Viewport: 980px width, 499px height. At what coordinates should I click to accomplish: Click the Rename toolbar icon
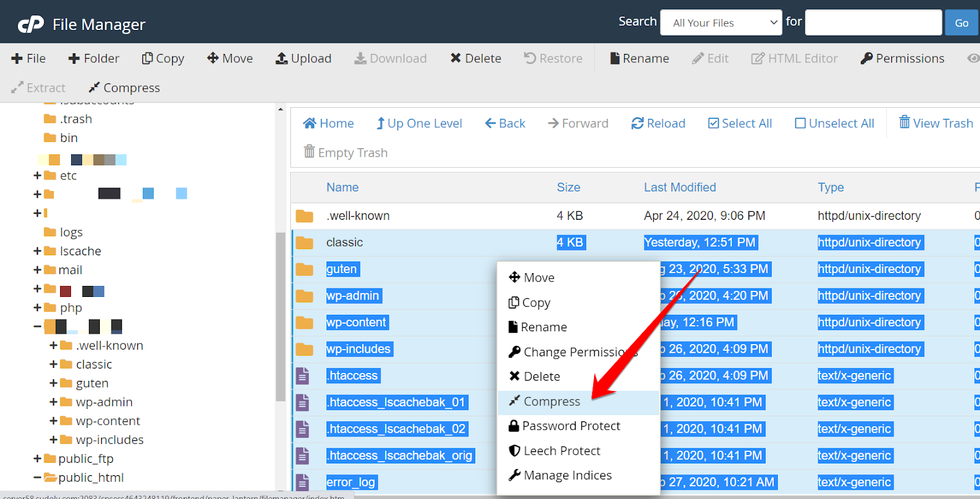[x=615, y=58]
